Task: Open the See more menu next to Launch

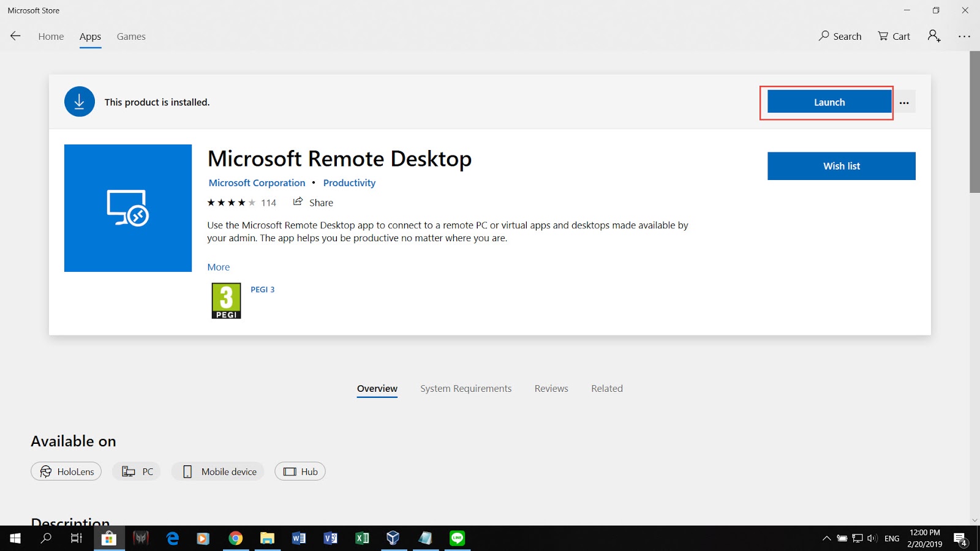Action: (x=905, y=102)
